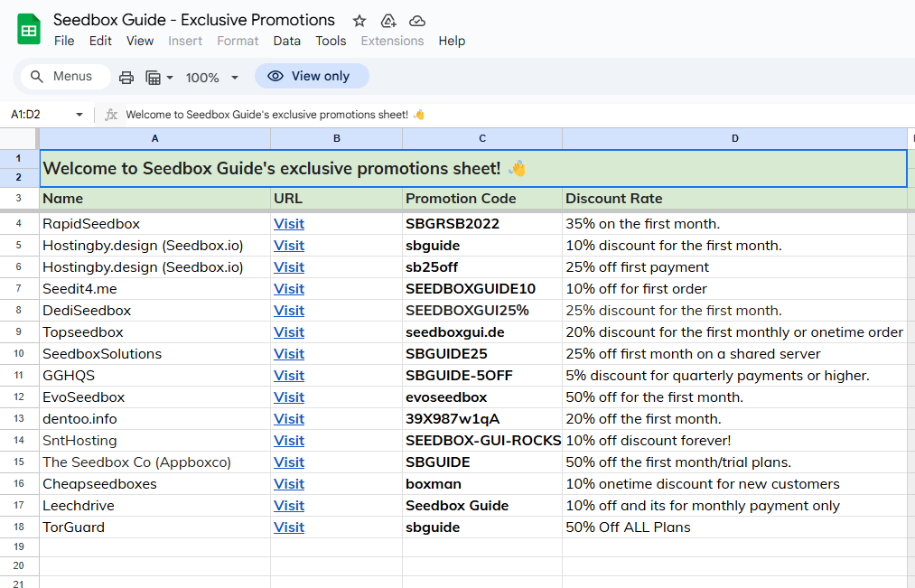The width and height of the screenshot is (915, 588).
Task: Select row 10 header
Action: click(x=19, y=354)
